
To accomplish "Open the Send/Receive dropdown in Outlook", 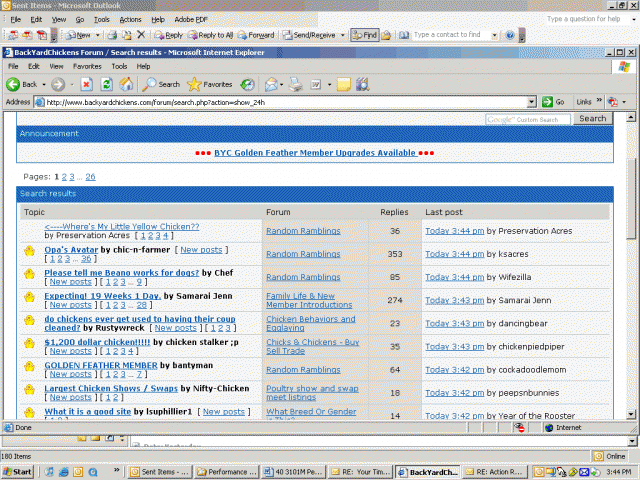I will [x=342, y=35].
